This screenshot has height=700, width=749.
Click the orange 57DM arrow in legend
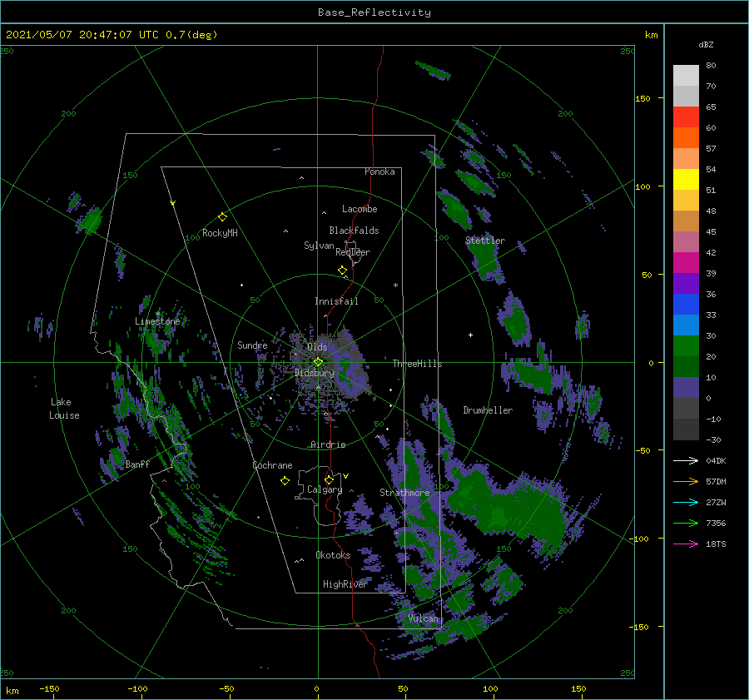(x=686, y=482)
